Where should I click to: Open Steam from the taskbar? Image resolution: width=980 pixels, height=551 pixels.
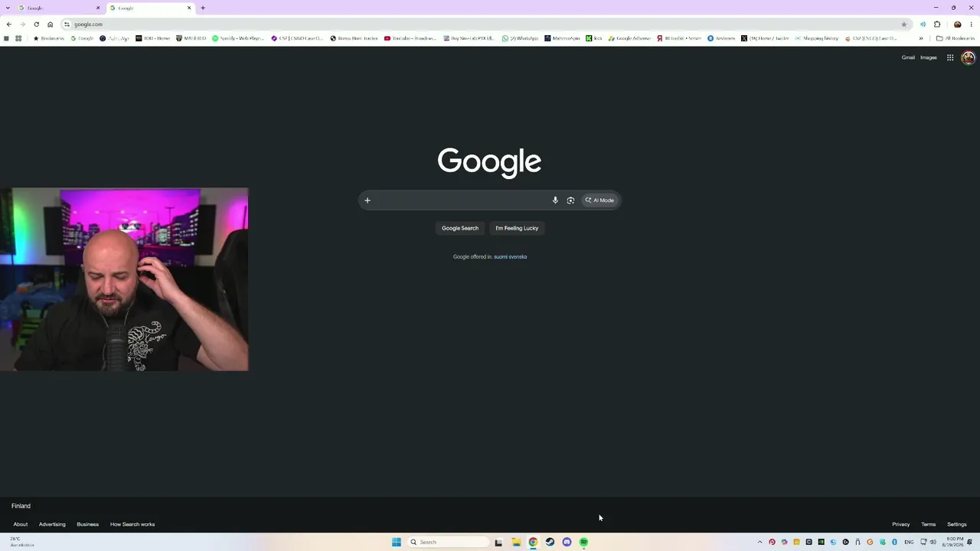(x=550, y=542)
